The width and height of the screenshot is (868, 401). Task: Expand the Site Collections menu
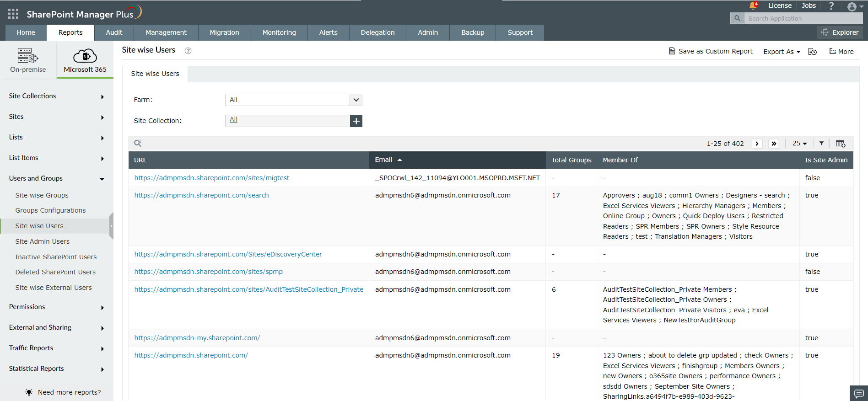coord(57,96)
